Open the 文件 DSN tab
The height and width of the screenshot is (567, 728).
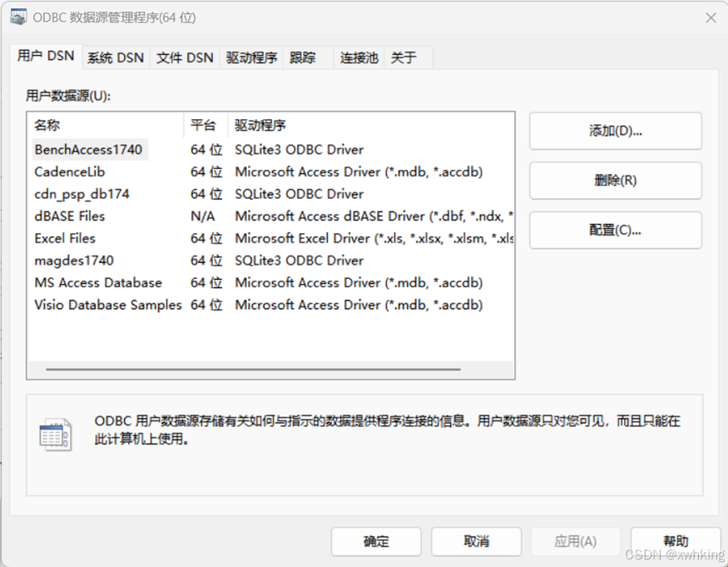pos(185,57)
